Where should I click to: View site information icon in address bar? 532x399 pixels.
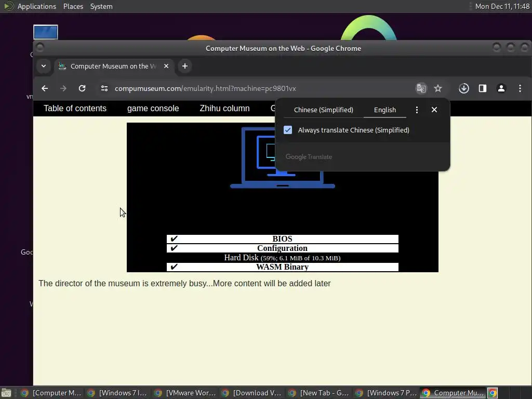coord(104,88)
